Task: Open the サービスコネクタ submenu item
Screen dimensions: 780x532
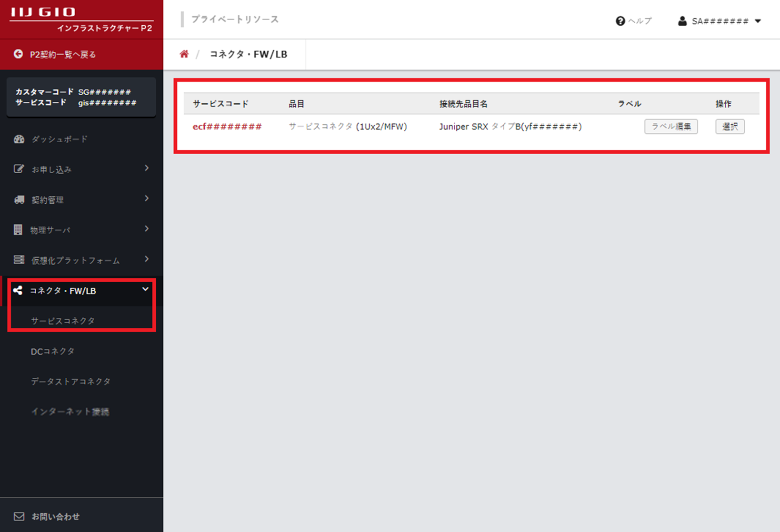Action: coord(63,321)
